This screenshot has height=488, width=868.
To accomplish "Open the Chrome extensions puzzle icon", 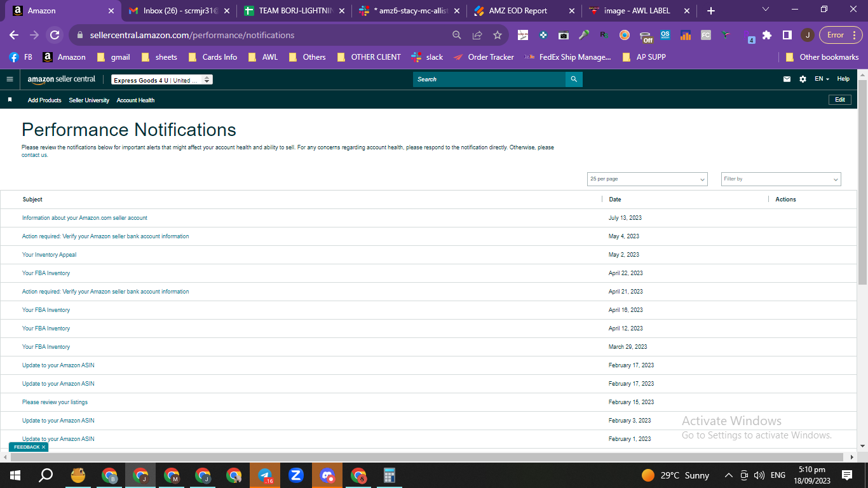I will (x=767, y=36).
